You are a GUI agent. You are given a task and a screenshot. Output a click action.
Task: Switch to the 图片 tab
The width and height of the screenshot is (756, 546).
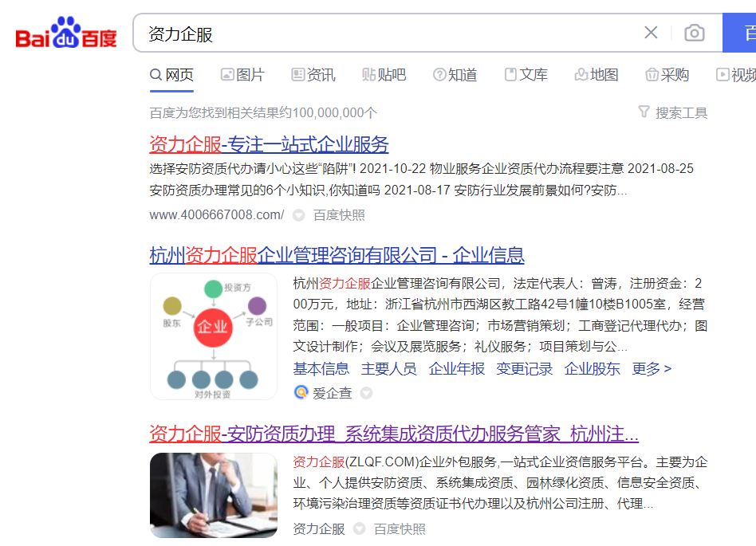pos(242,75)
